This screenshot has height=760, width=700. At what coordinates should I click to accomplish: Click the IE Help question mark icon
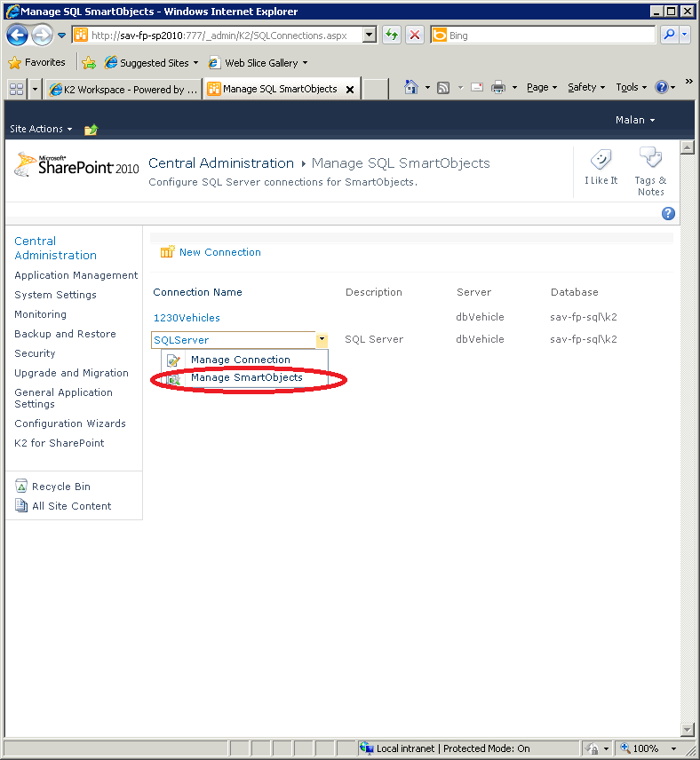point(662,87)
